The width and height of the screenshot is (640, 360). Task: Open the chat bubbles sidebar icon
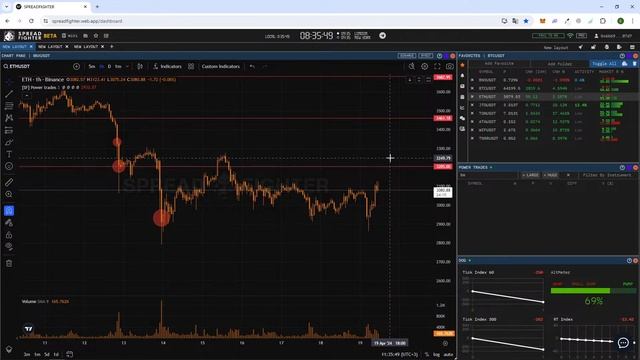coord(462,118)
